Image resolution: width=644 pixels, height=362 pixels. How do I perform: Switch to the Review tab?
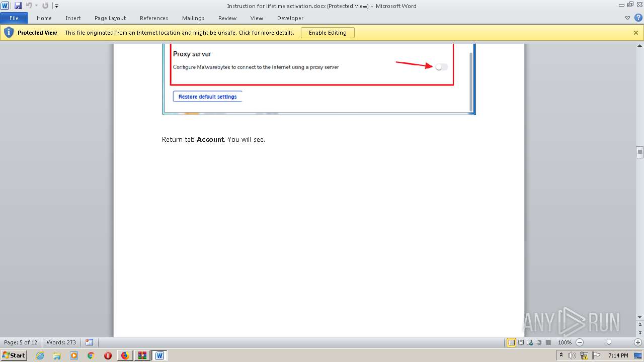(x=227, y=18)
